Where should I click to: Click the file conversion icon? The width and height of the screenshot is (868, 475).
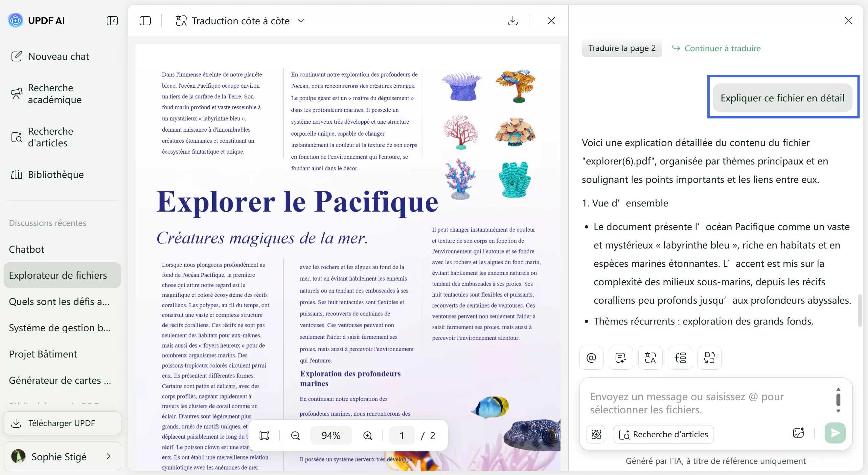709,357
